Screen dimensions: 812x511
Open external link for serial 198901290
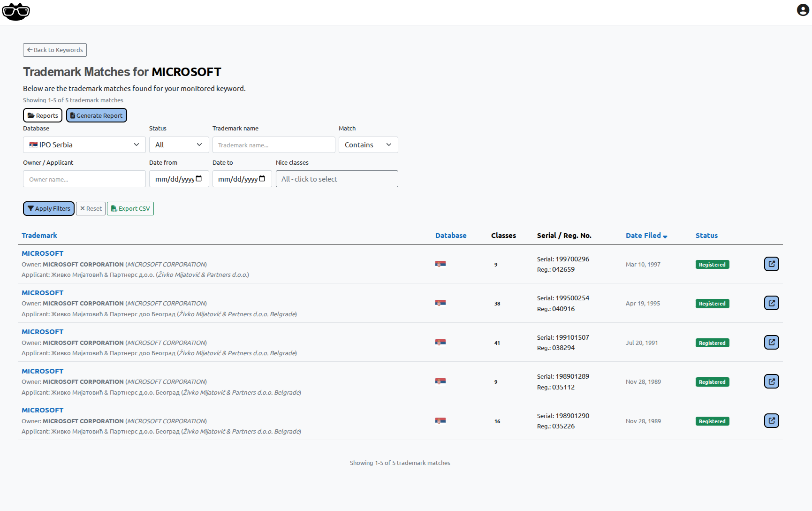(x=772, y=421)
